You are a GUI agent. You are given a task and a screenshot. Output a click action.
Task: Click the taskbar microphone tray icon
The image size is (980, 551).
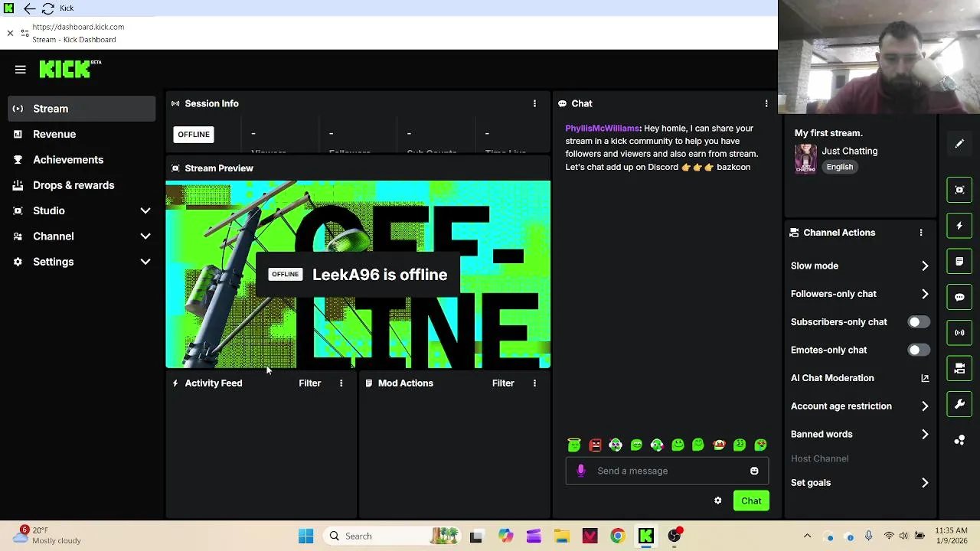[x=868, y=536]
